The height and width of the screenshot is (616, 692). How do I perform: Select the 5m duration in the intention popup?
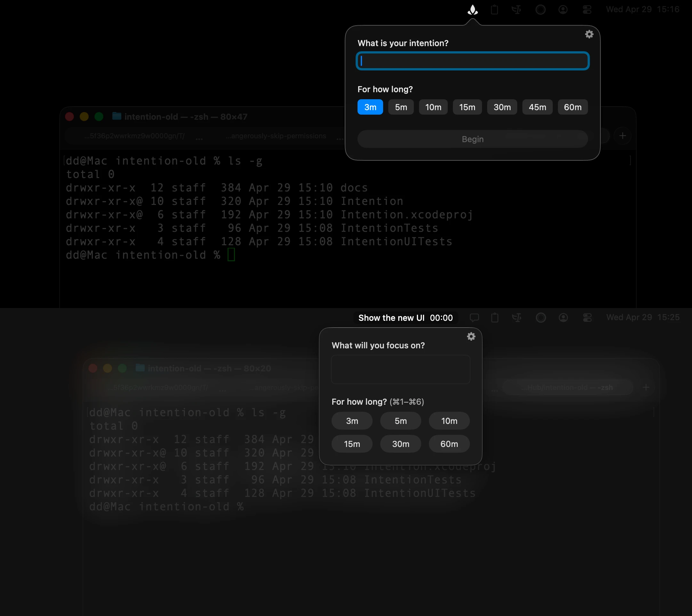pos(401,107)
